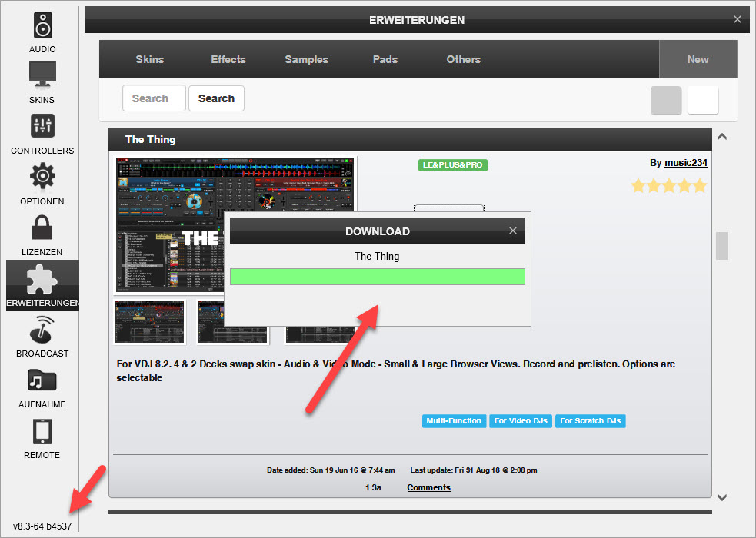Switch to the Samples tab
The width and height of the screenshot is (756, 538).
(x=307, y=59)
